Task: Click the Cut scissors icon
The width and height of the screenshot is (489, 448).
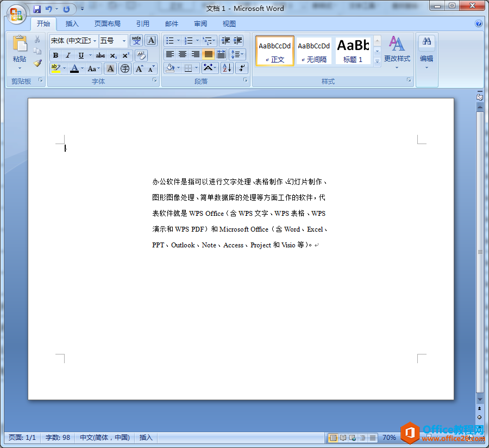Action: tap(37, 39)
